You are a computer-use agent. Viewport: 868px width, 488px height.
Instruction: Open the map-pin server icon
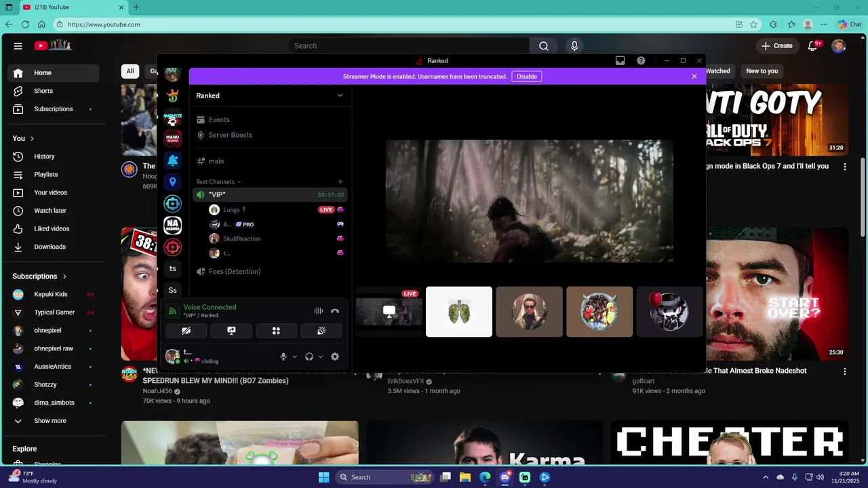pos(172,182)
